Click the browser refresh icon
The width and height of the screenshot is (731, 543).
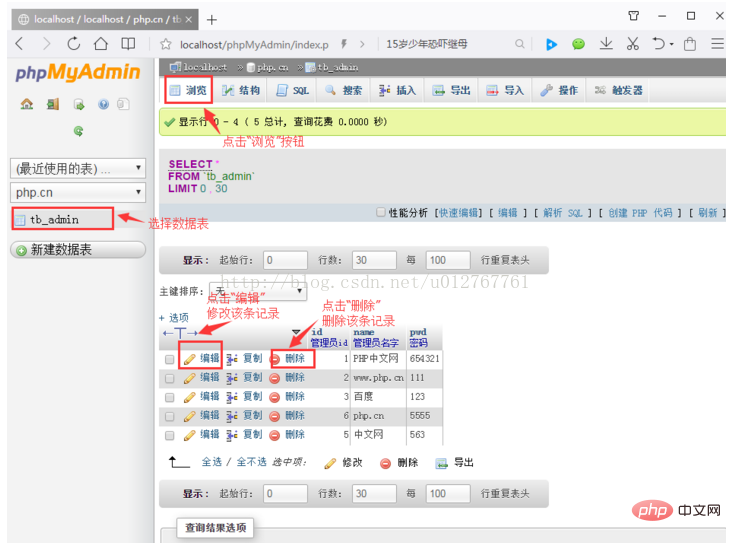(74, 44)
